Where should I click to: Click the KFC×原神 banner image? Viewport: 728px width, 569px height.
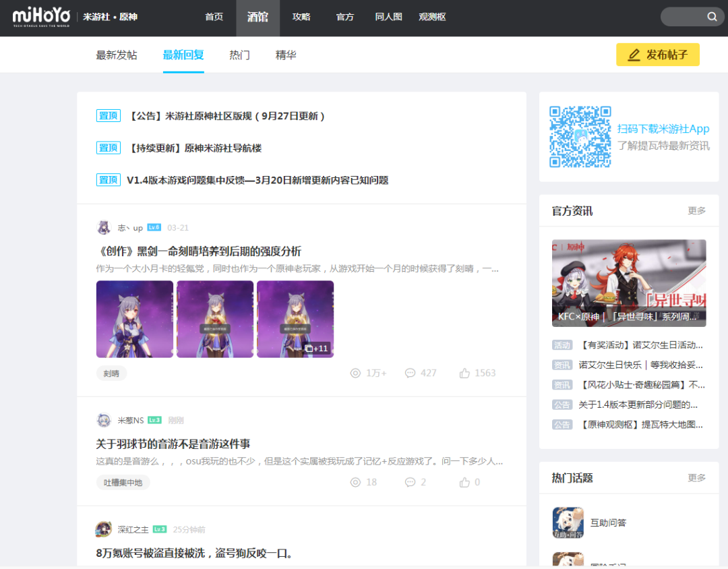629,283
